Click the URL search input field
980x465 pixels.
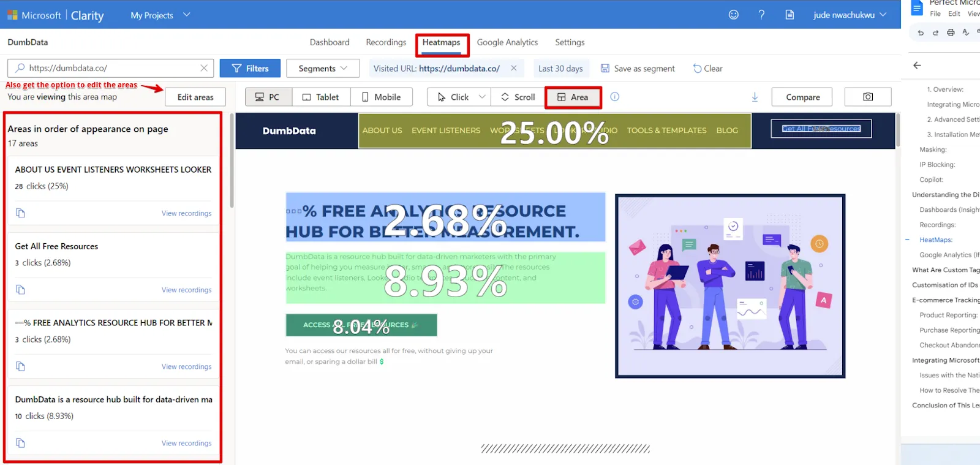click(110, 68)
